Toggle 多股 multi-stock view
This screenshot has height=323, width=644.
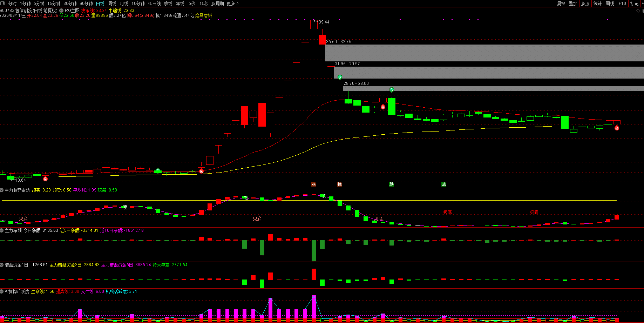pos(585,4)
